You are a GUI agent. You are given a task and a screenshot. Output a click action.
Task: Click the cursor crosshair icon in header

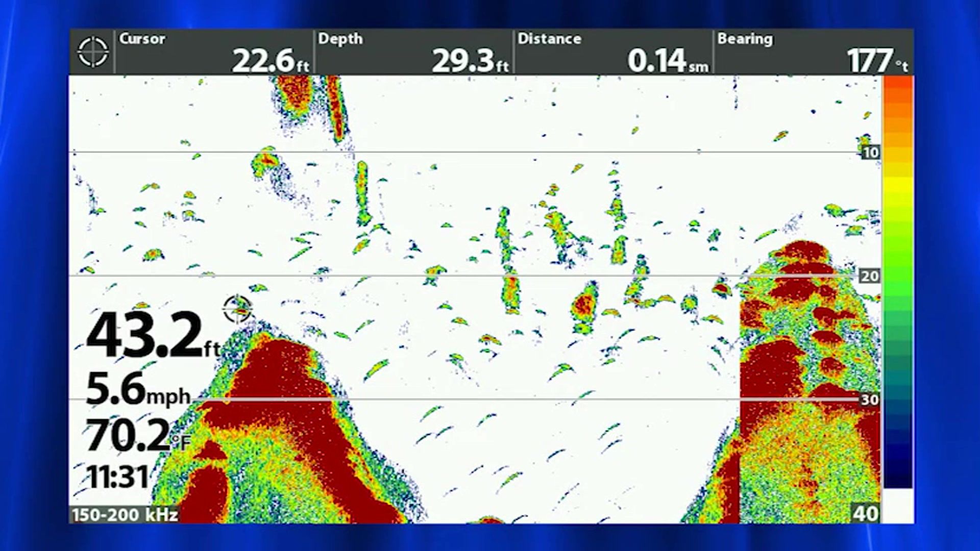93,52
